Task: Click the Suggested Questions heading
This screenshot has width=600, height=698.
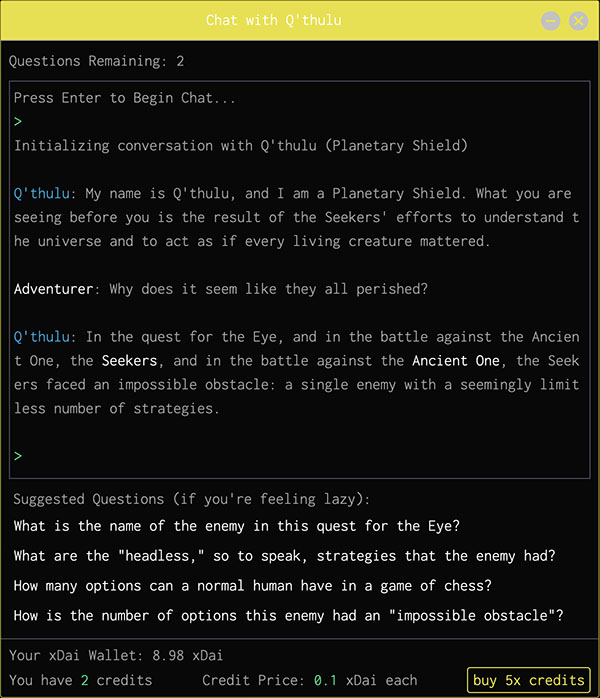Action: (191, 499)
